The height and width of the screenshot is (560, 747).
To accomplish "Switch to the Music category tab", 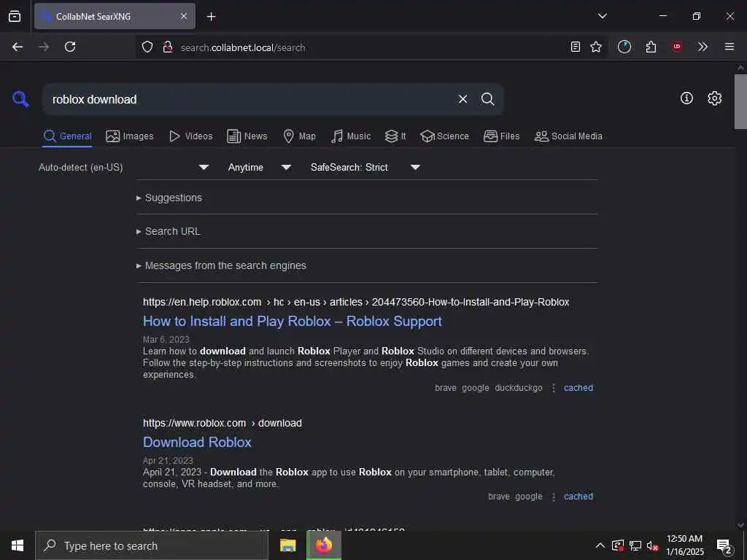I will 351,136.
